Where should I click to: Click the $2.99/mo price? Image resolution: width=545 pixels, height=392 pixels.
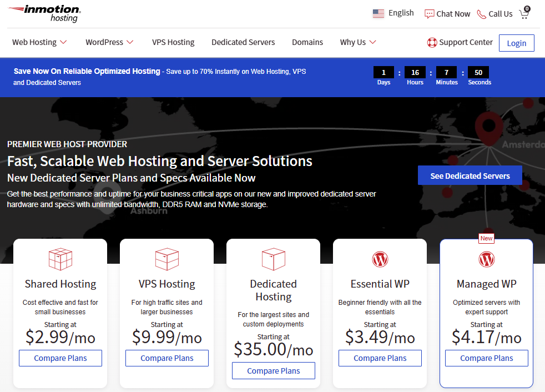60,338
